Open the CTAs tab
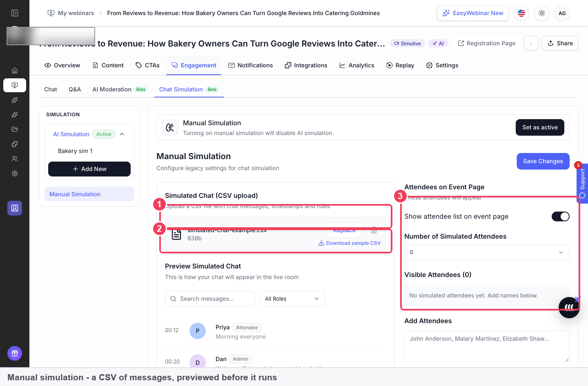 (147, 65)
